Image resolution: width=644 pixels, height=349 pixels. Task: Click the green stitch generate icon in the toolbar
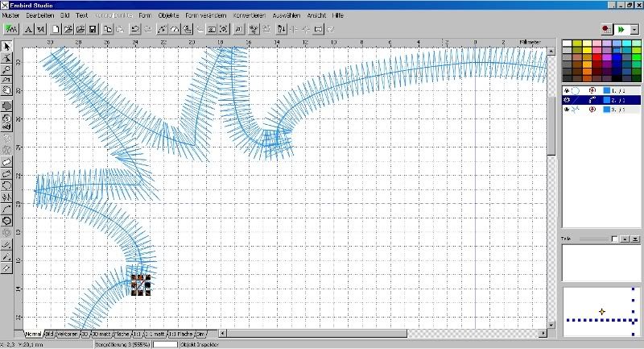coord(11,29)
